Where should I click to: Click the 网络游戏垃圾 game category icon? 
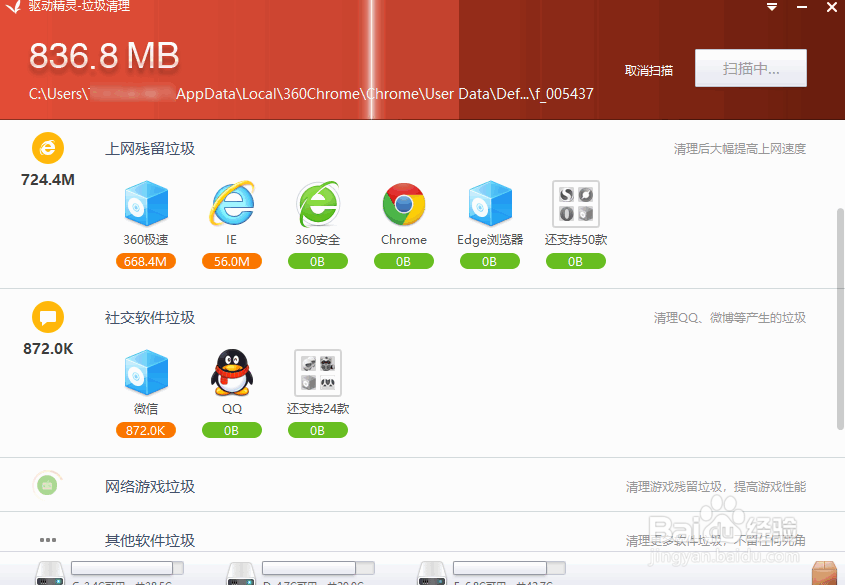pyautogui.click(x=47, y=484)
